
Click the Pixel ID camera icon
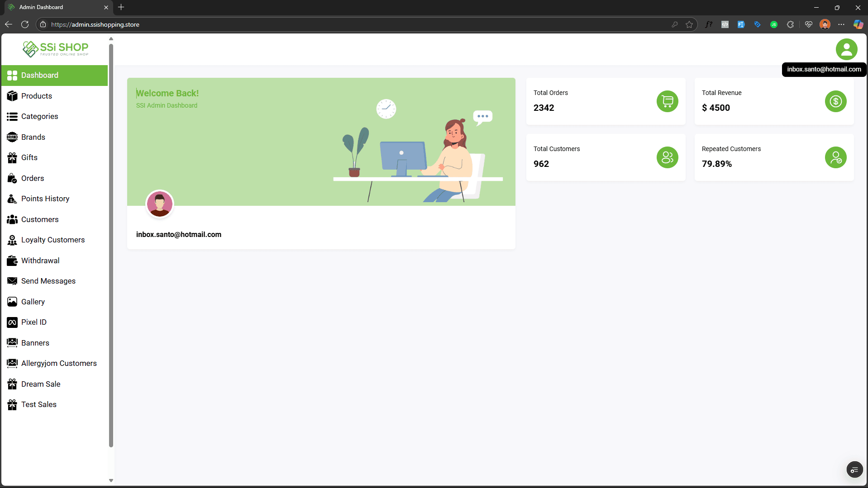point(12,322)
